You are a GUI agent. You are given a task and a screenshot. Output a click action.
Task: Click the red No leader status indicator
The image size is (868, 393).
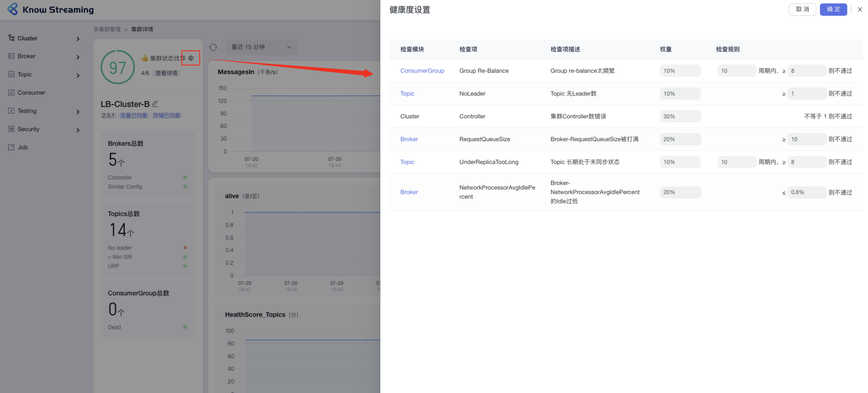tap(185, 248)
